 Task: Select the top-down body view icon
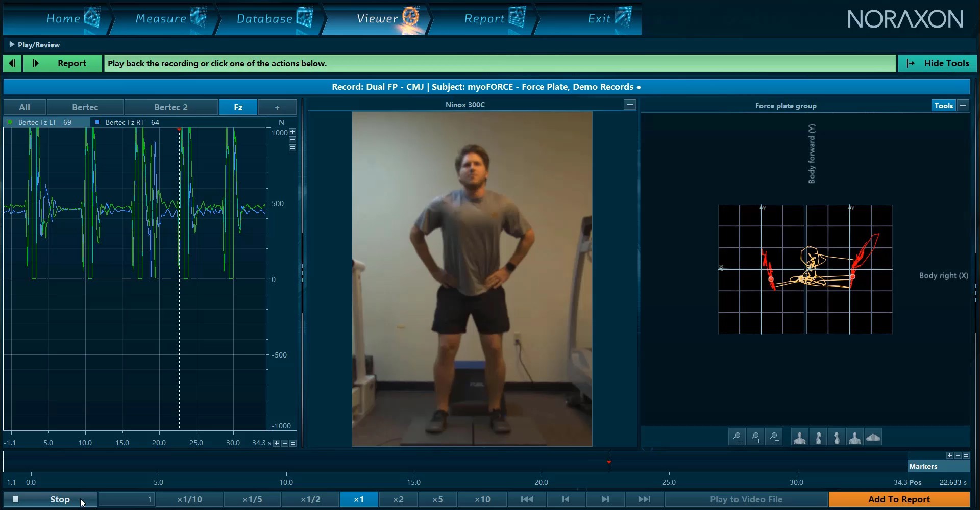[873, 438]
